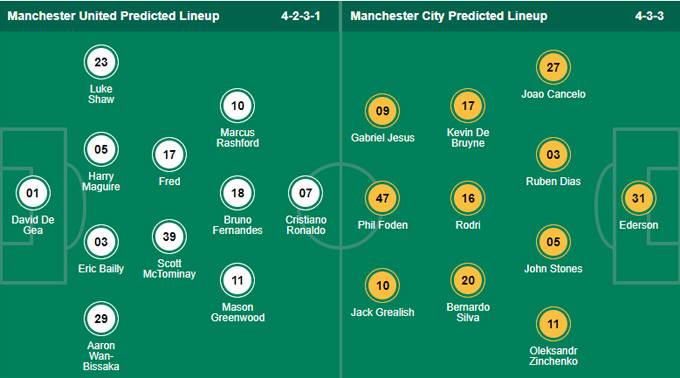Image resolution: width=680 pixels, height=378 pixels.
Task: Open the Manchester City Predicted Lineup header
Action: coord(449,16)
